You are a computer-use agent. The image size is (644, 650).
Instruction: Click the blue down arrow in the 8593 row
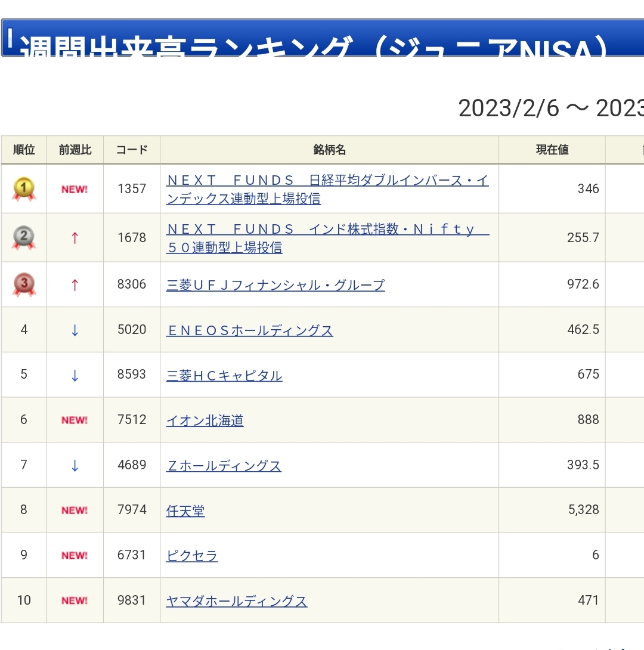(75, 375)
